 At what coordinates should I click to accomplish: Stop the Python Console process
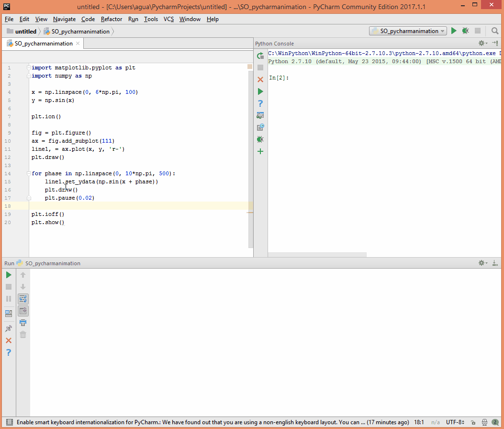point(260,67)
